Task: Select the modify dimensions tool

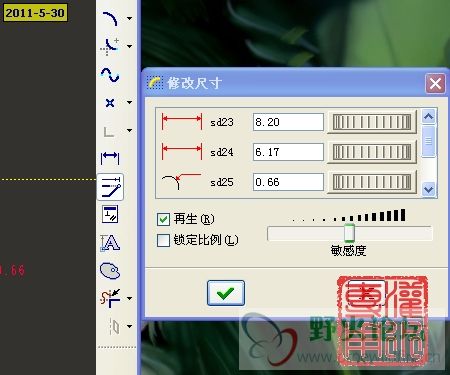Action: pyautogui.click(x=110, y=187)
